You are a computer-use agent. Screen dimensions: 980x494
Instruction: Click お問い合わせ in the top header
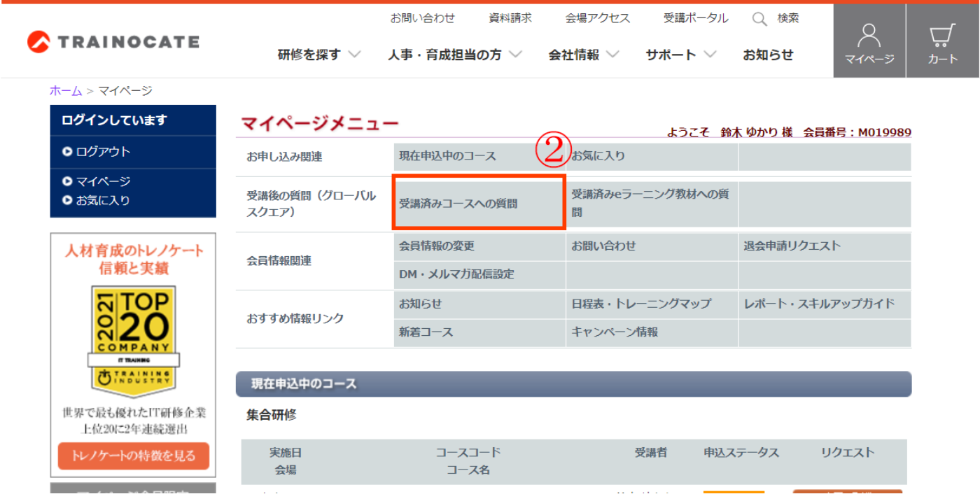point(423,18)
